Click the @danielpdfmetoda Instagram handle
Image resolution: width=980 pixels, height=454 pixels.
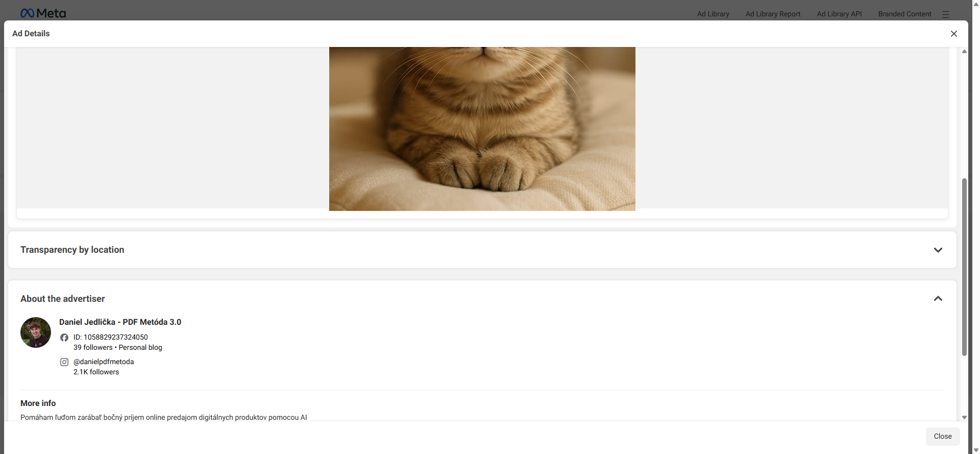[x=104, y=362]
